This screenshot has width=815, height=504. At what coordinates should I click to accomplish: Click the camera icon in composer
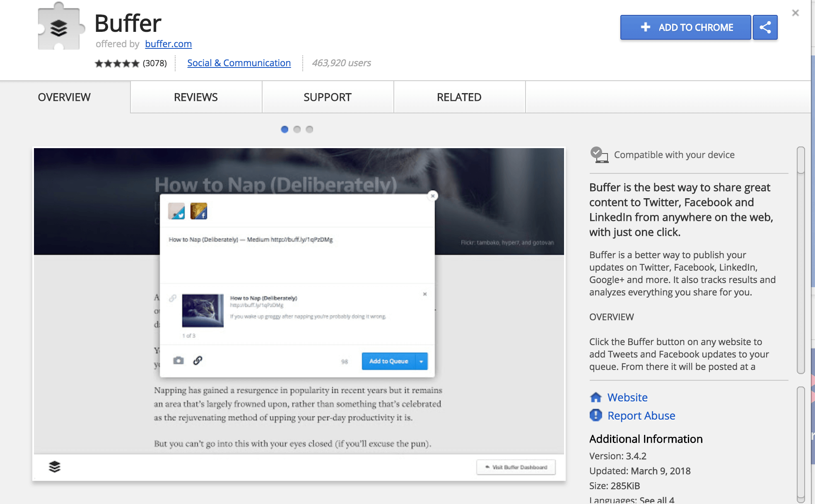pyautogui.click(x=178, y=360)
